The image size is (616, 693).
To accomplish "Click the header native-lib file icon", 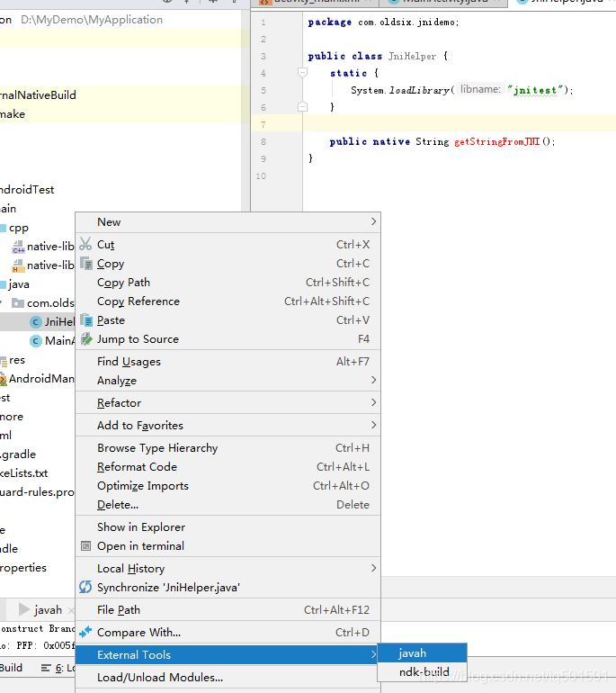I will click(18, 265).
